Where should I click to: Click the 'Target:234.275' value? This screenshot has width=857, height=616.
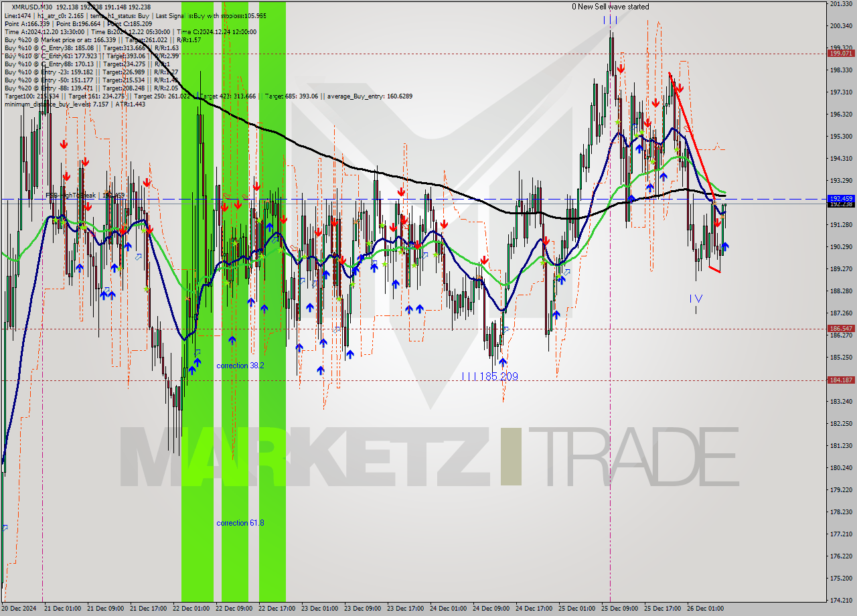point(124,64)
